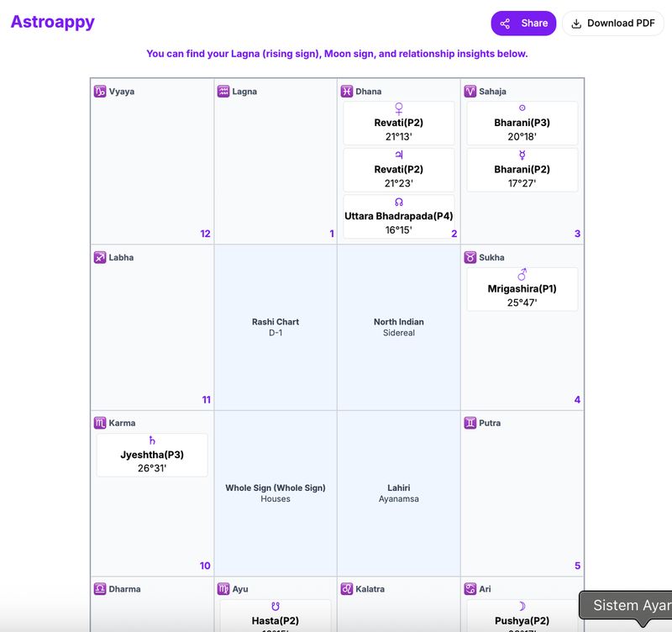Click the Lagna and Moon sign insights subtitle
This screenshot has height=632, width=672.
[x=337, y=54]
